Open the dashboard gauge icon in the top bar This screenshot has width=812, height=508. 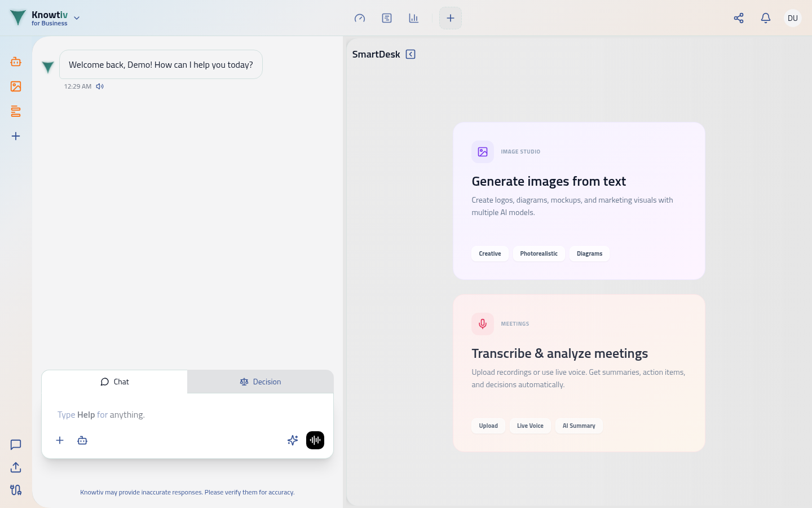[360, 18]
